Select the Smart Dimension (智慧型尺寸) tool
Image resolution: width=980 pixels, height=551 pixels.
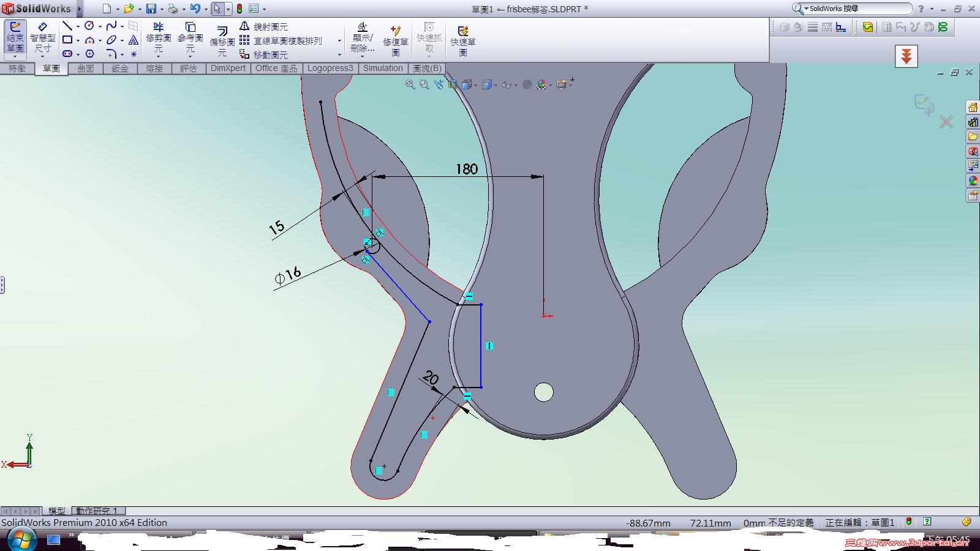click(x=42, y=38)
